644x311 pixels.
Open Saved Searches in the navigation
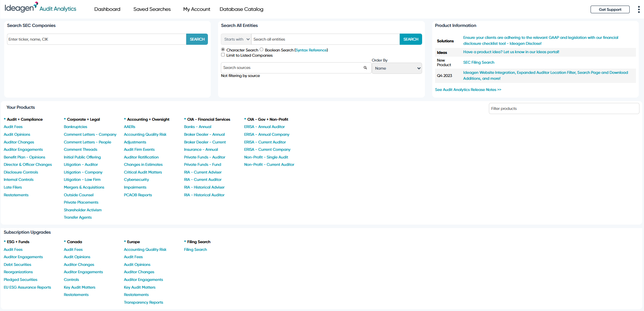point(152,9)
